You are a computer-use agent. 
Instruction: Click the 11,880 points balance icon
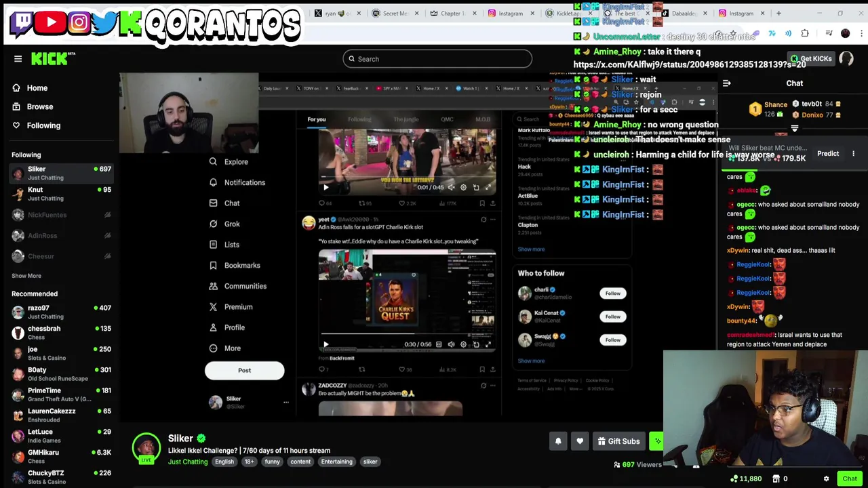tap(734, 479)
